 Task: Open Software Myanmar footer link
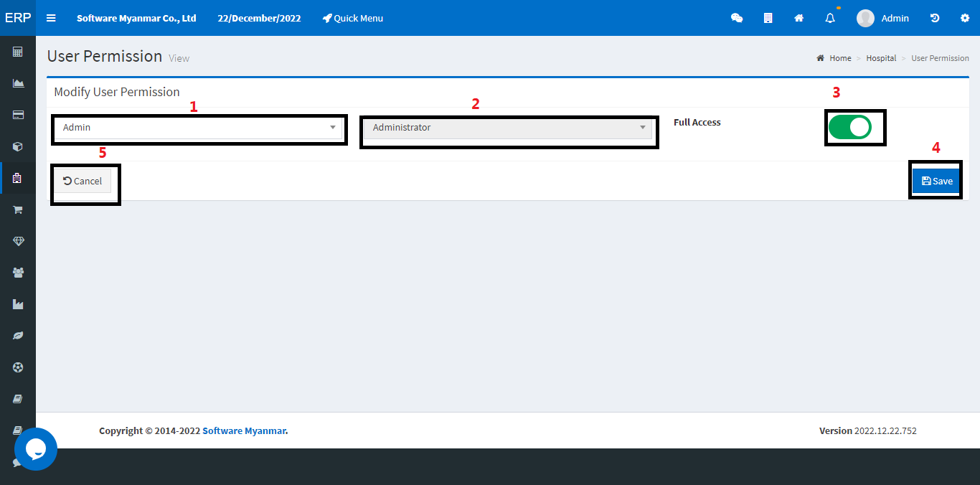point(244,430)
